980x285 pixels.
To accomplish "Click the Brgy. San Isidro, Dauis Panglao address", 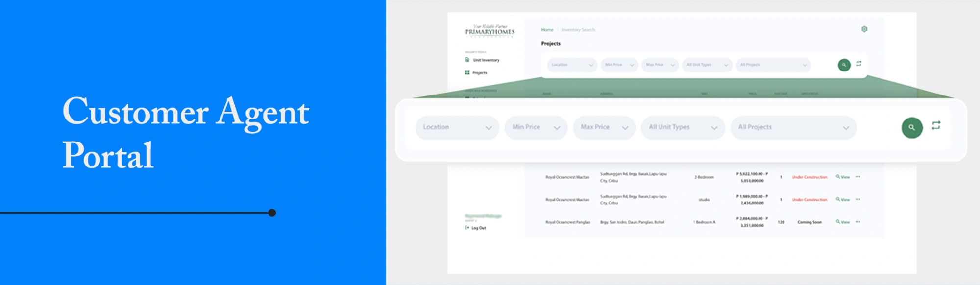I will point(632,222).
